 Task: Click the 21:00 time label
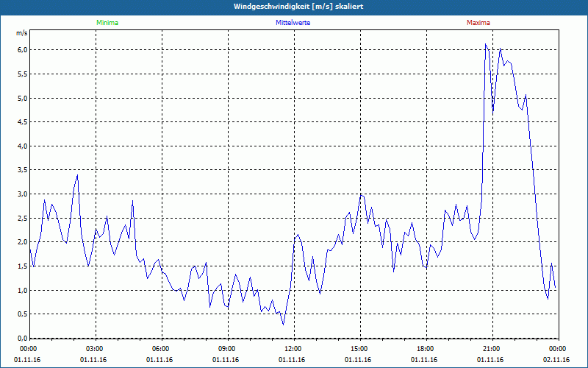(x=492, y=349)
